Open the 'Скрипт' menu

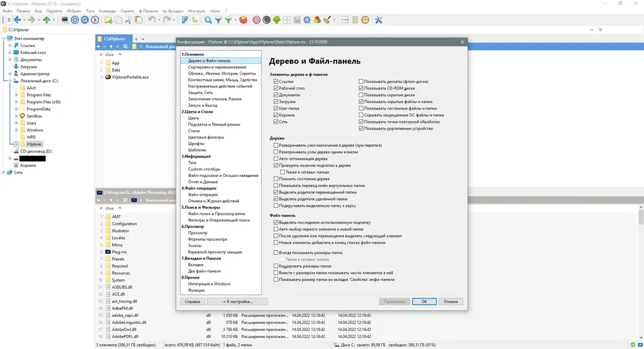point(128,11)
